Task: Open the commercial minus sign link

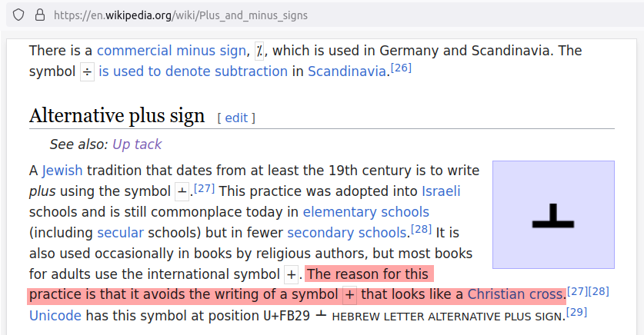Action: 172,51
